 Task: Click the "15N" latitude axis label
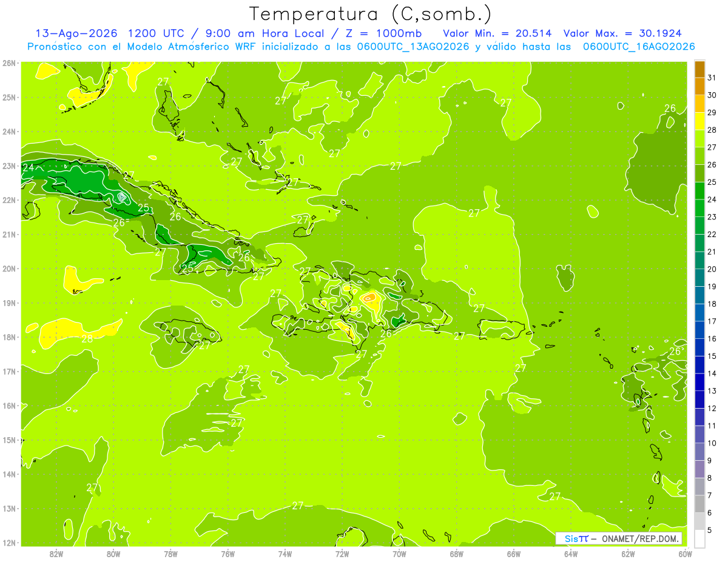pos(8,440)
